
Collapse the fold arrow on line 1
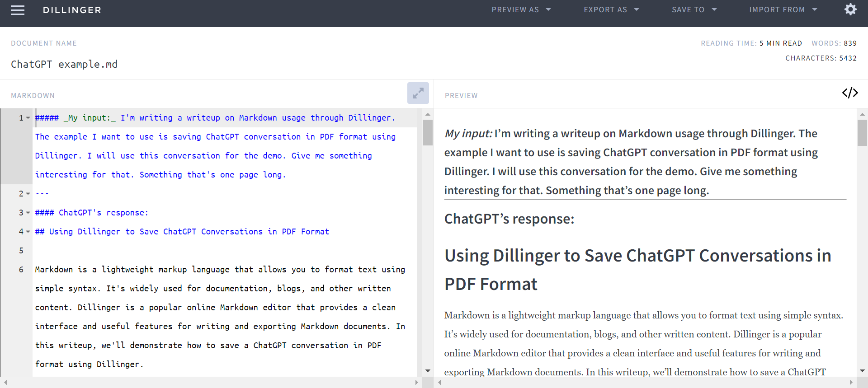tap(28, 118)
